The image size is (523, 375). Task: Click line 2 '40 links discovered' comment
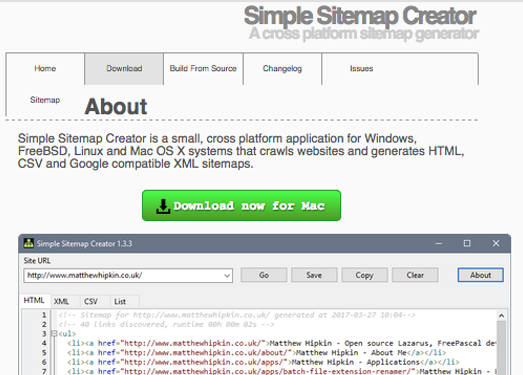point(166,324)
